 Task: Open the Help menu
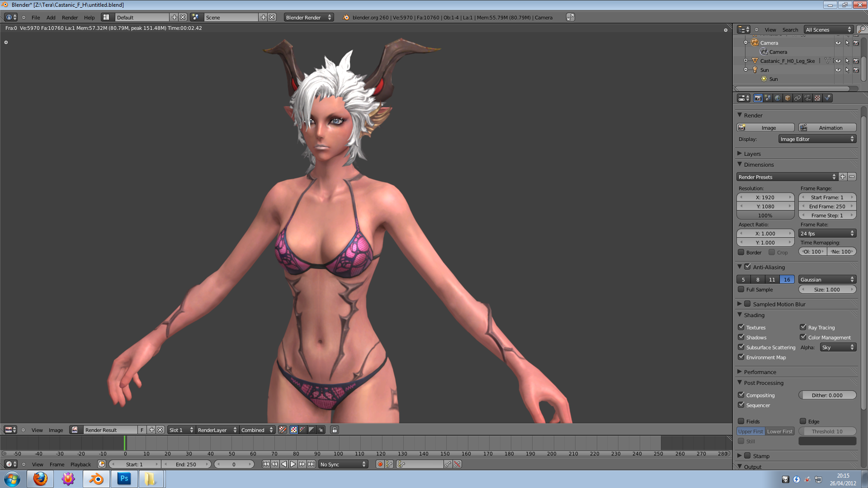tap(90, 17)
